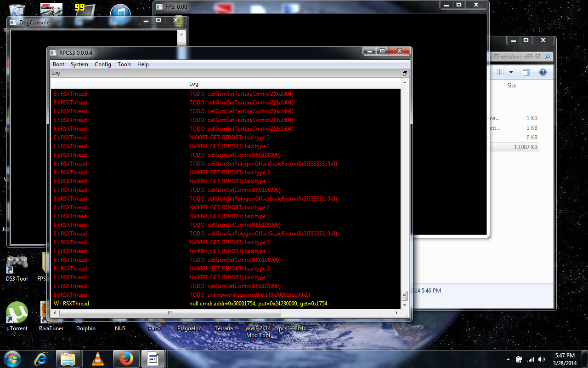Click the Terraria desktop shortcut label
This screenshot has height=368, width=588.
pyautogui.click(x=224, y=328)
